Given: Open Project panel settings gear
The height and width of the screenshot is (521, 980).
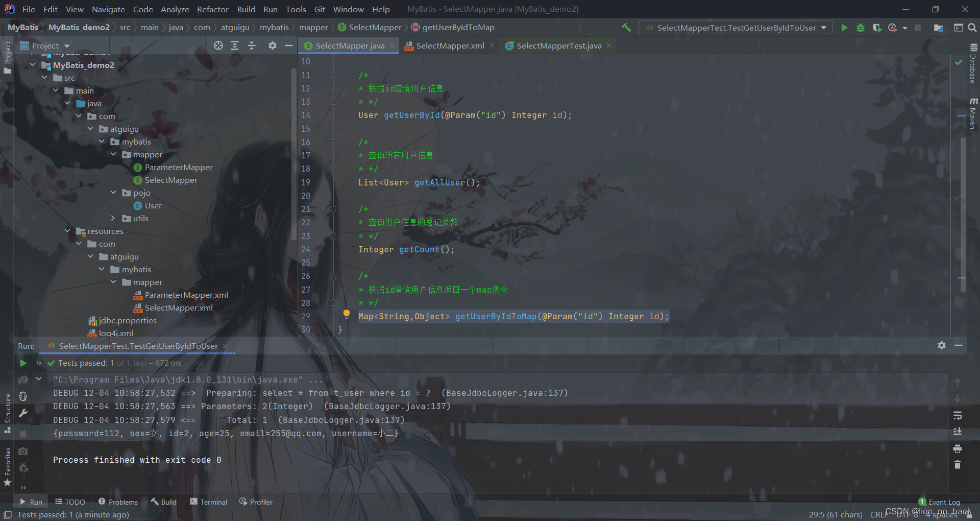Looking at the screenshot, I should click(x=273, y=45).
